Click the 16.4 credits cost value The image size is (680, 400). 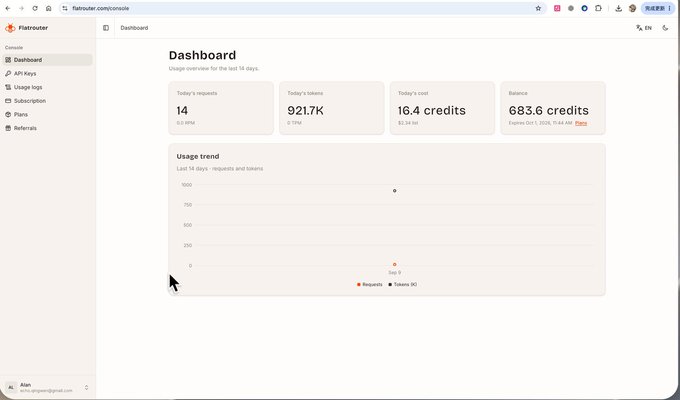coord(432,111)
